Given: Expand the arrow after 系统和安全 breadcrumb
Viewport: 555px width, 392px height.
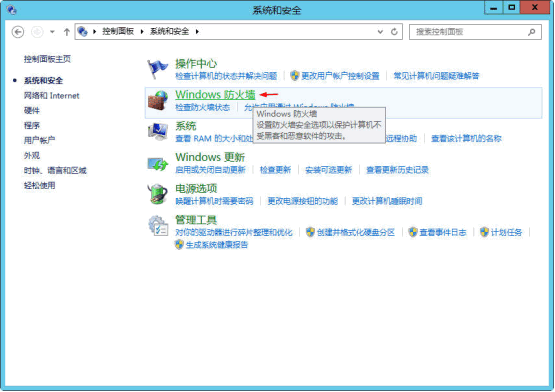Looking at the screenshot, I should click(x=197, y=32).
